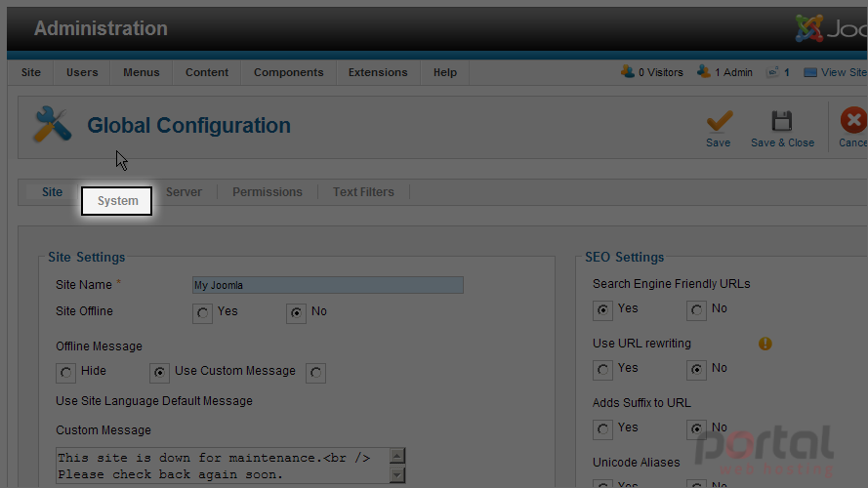Click Custom Message scrollbar down arrow

[397, 474]
